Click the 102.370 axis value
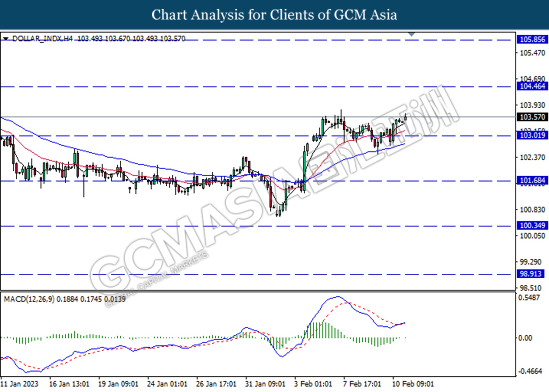The height and width of the screenshot is (392, 549). pos(532,158)
